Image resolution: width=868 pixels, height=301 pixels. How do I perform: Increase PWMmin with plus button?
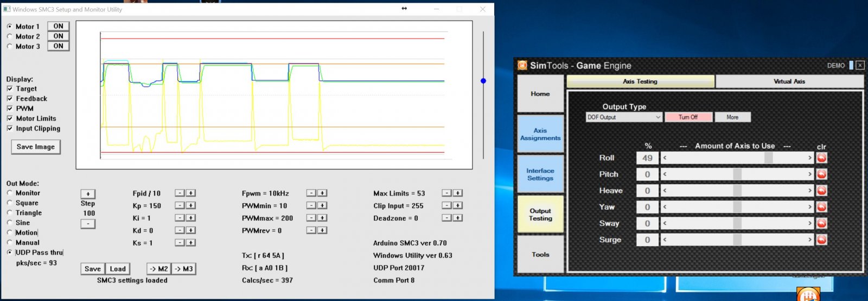[x=322, y=205]
